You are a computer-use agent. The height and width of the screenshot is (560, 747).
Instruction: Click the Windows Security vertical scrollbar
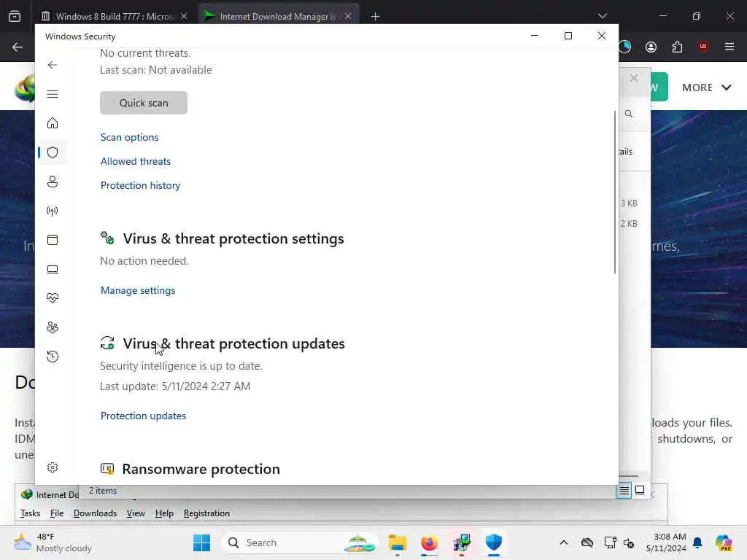click(x=614, y=192)
